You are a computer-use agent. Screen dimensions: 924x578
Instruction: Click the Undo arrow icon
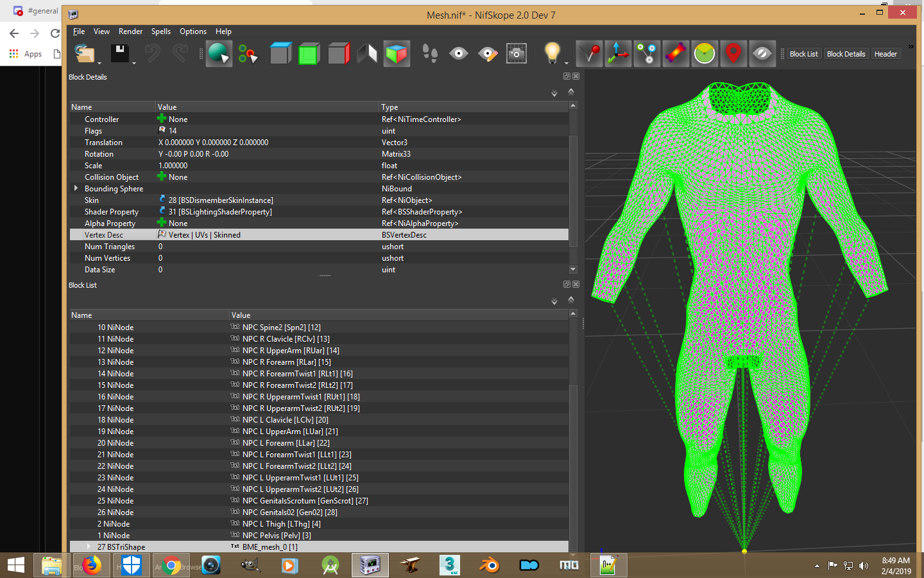point(153,53)
